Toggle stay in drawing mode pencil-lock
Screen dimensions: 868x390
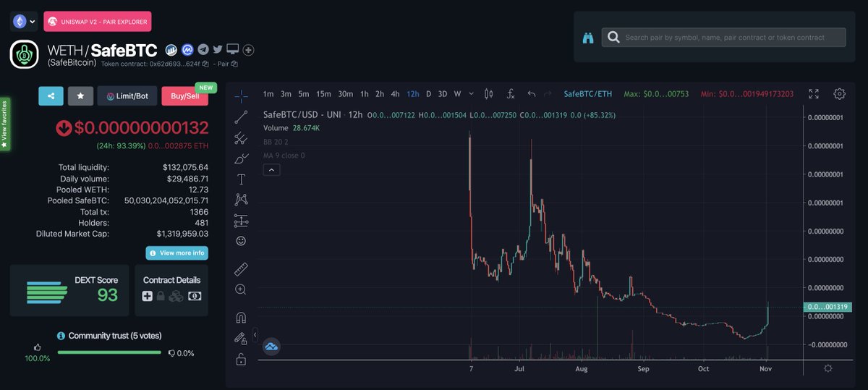pyautogui.click(x=241, y=338)
